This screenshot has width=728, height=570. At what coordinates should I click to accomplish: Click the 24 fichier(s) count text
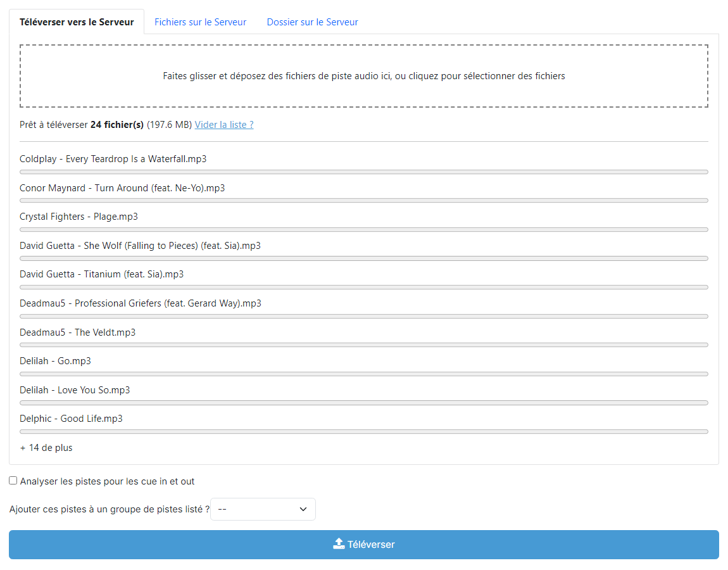(x=117, y=125)
